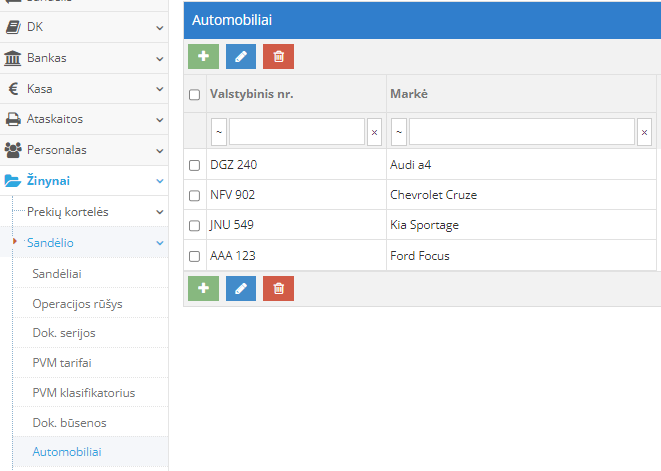Open Dok. serijos from the sidebar
Image resolution: width=661 pixels, height=471 pixels.
[64, 332]
